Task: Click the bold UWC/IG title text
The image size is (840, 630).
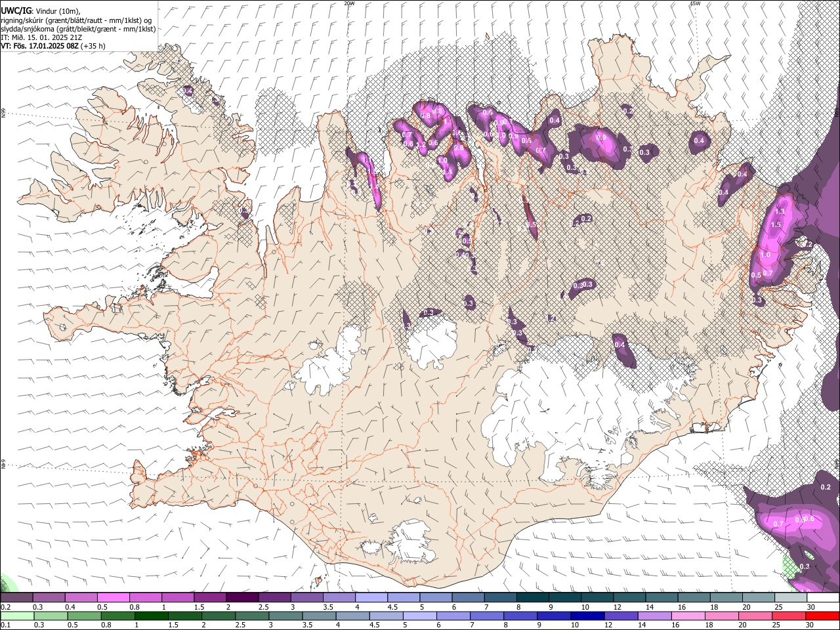Action: coord(16,10)
